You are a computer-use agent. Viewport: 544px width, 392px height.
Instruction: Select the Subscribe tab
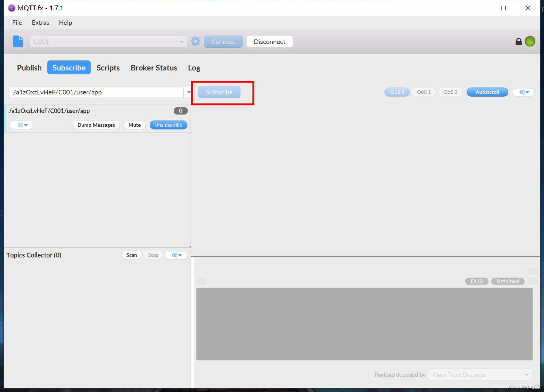[69, 67]
